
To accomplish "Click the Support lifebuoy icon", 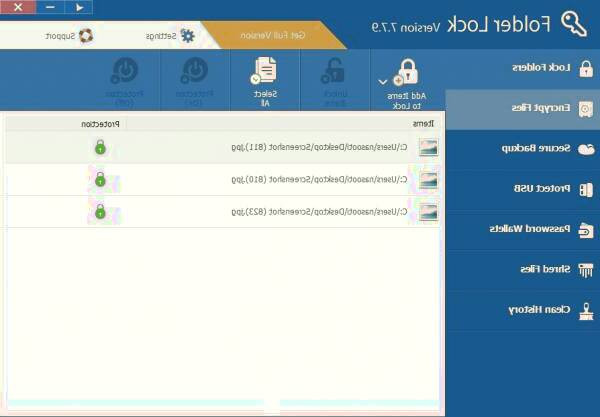I will point(86,36).
